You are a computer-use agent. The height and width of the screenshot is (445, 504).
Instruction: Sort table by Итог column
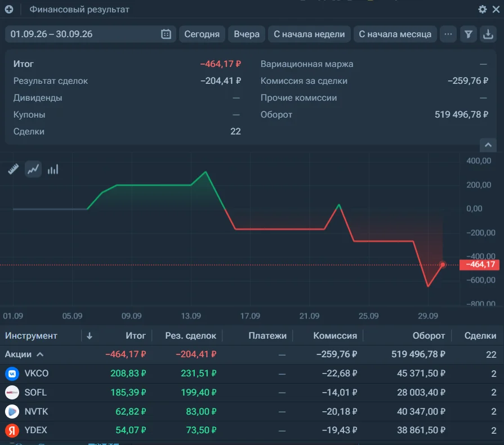coord(136,336)
